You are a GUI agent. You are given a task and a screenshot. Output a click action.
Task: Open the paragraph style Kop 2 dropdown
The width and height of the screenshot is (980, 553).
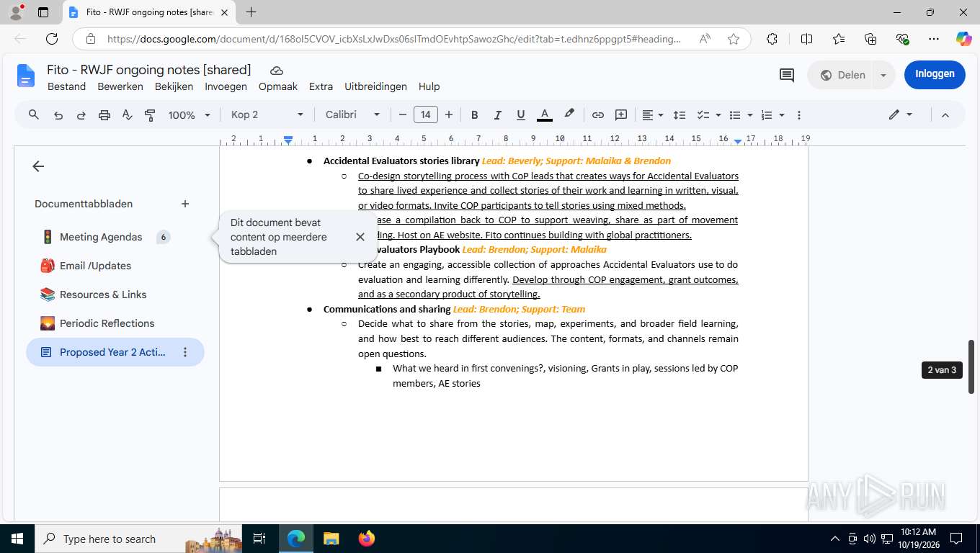267,115
